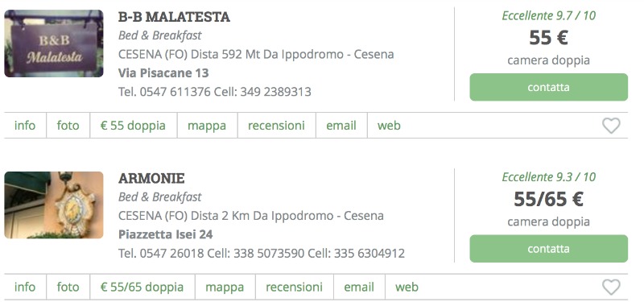This screenshot has width=644, height=302.
Task: Open foto tab for Armonie
Action: (x=68, y=287)
